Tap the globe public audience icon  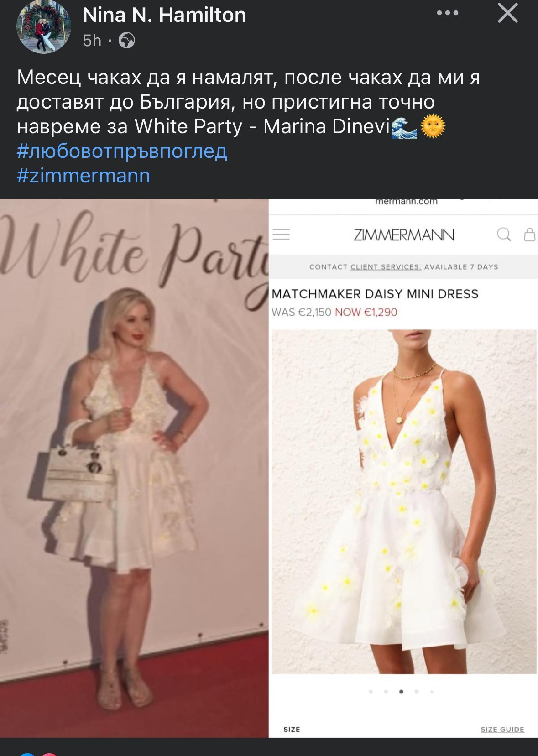pos(126,41)
